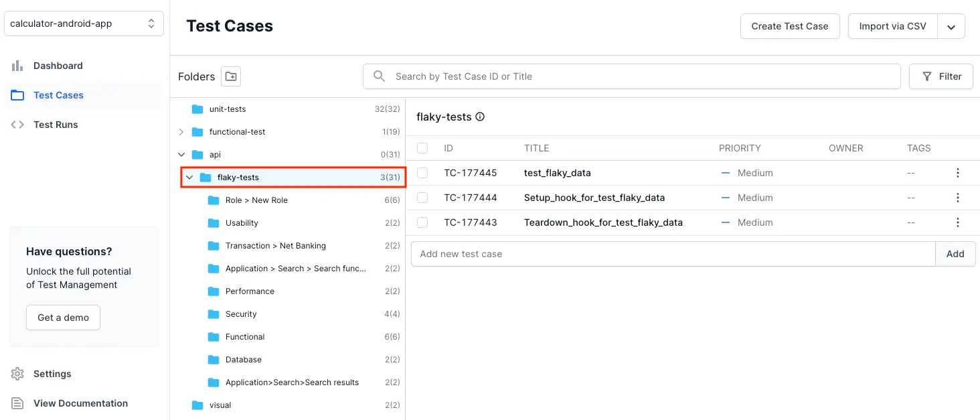Click the Create Test Case button
Image resolution: width=980 pixels, height=420 pixels.
tap(790, 26)
